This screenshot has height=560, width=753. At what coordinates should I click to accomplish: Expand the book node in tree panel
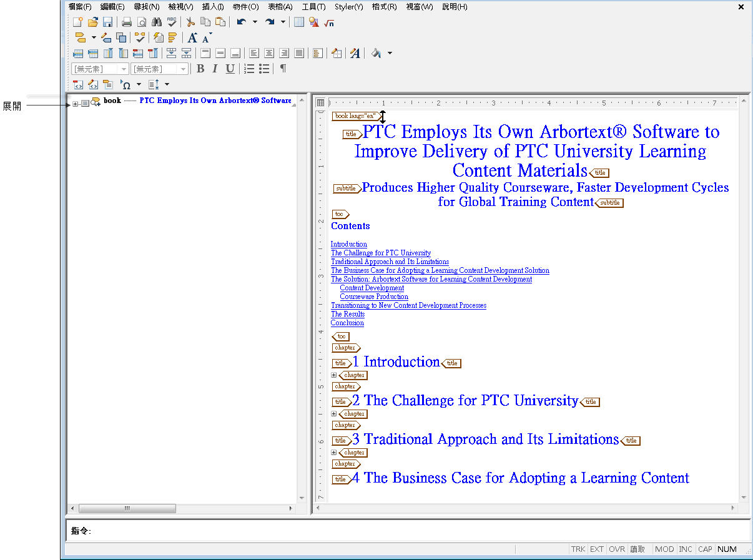tap(75, 104)
